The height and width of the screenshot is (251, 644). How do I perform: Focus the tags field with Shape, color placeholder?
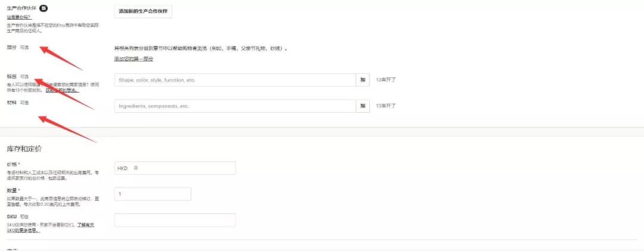tap(236, 80)
